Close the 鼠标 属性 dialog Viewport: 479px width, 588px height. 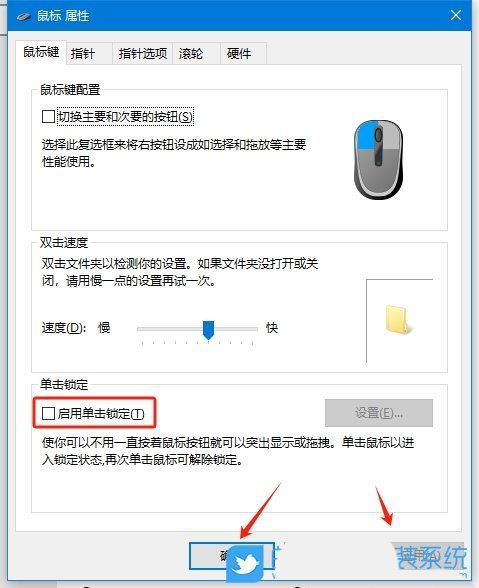tap(456, 15)
